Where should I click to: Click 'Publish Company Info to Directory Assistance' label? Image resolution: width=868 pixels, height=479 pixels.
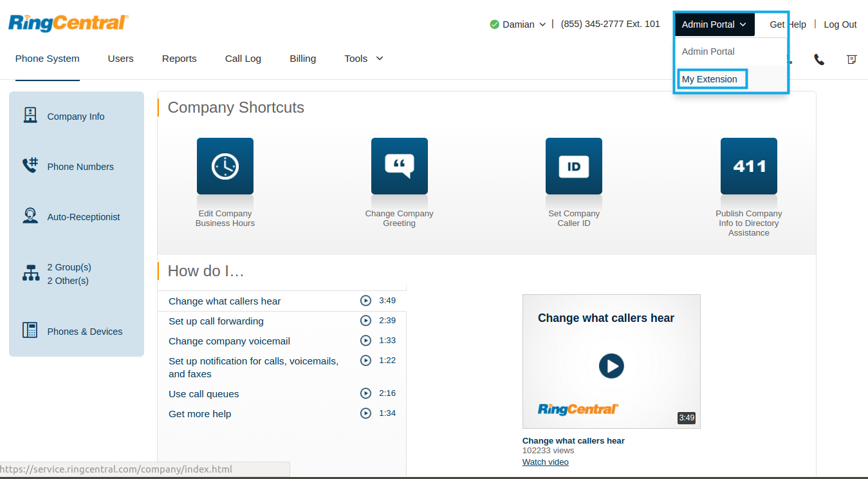point(749,223)
